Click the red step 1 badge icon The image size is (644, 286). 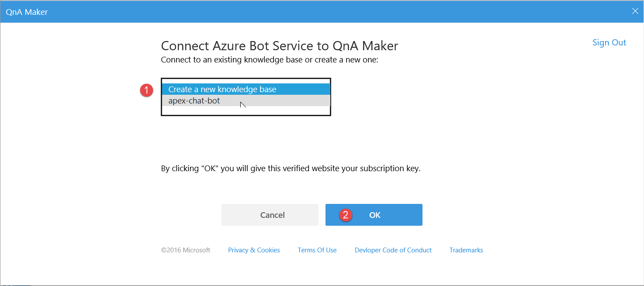[146, 90]
